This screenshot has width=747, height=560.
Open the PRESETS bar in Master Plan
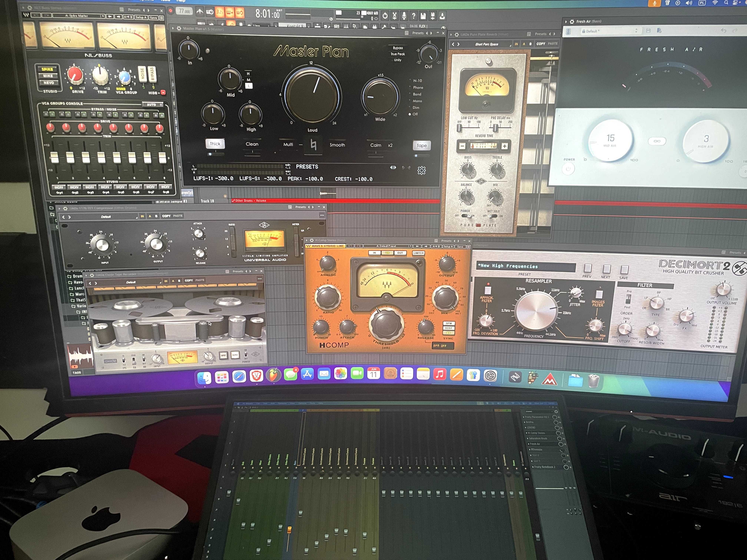307,167
